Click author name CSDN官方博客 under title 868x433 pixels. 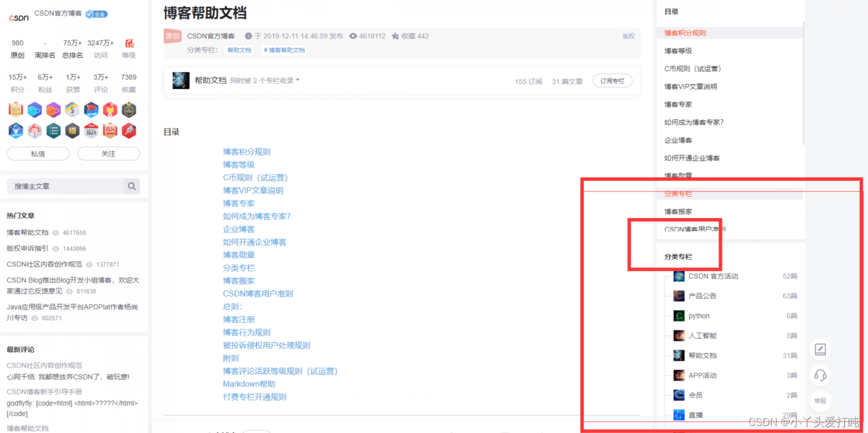(211, 36)
